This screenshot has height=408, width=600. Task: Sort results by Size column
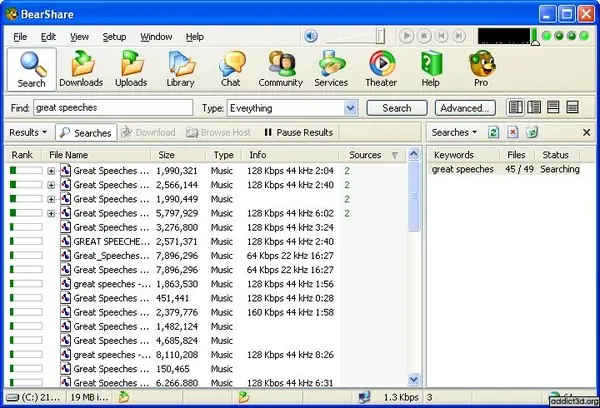[x=178, y=155]
